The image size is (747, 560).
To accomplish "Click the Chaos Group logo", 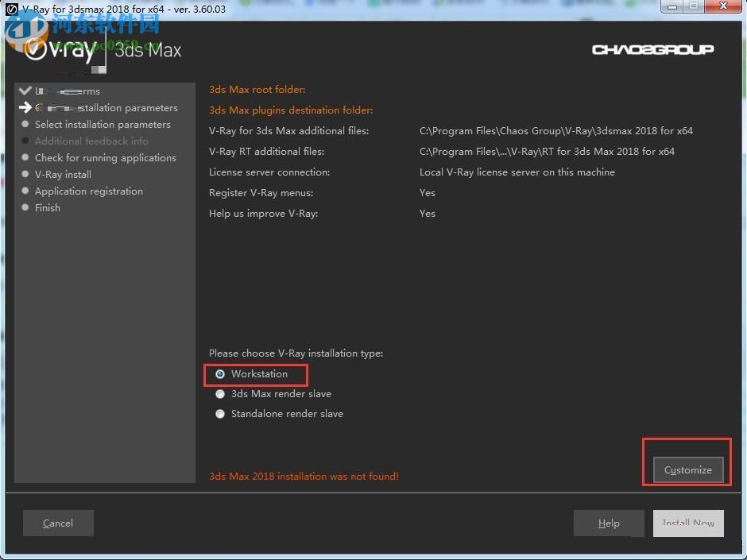I will pos(652,49).
